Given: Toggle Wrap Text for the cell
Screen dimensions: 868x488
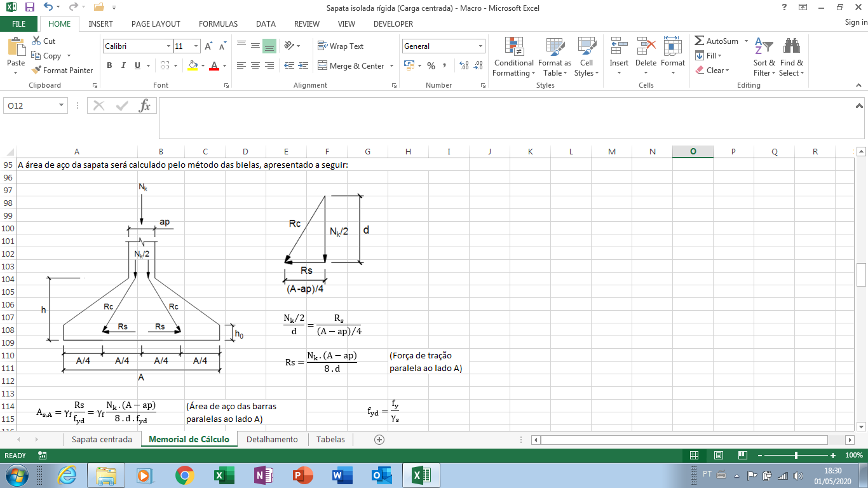Looking at the screenshot, I should click(341, 46).
